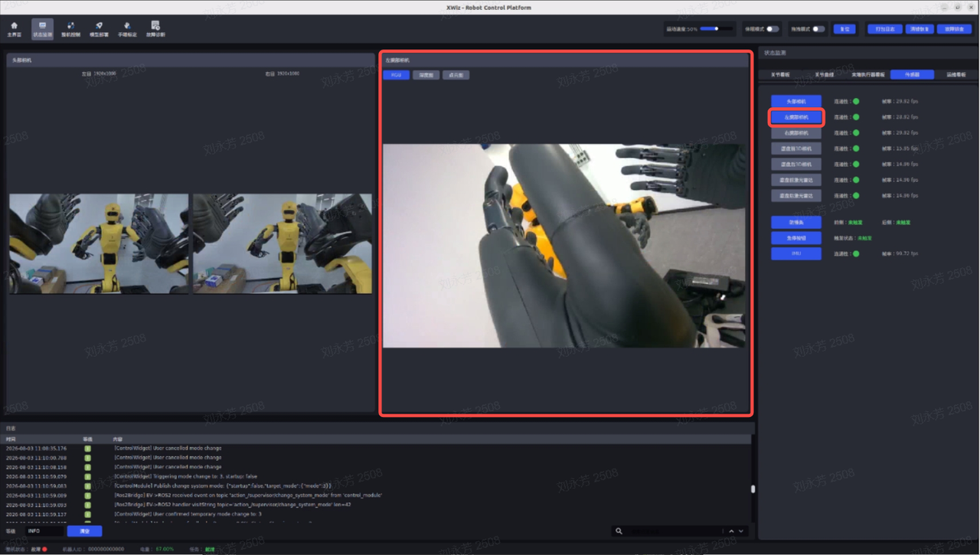Open the status monitoring (状态监测) toolbar icon

point(42,30)
